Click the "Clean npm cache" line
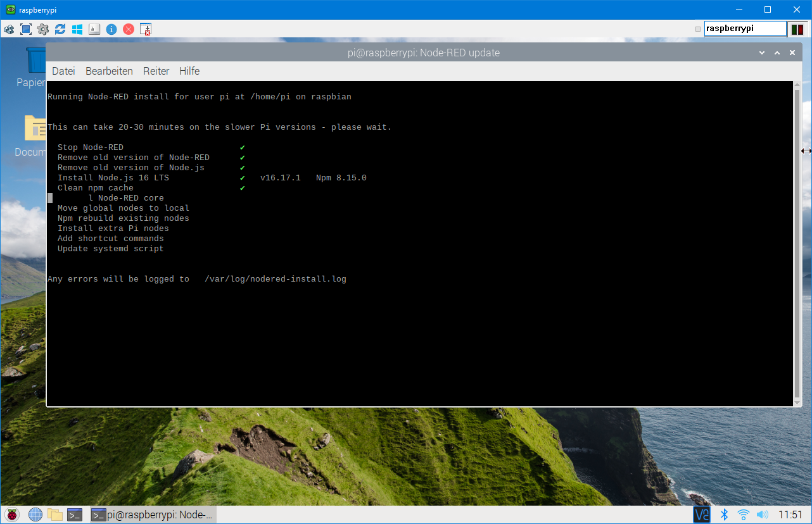Screen dimensions: 812x524 point(96,188)
